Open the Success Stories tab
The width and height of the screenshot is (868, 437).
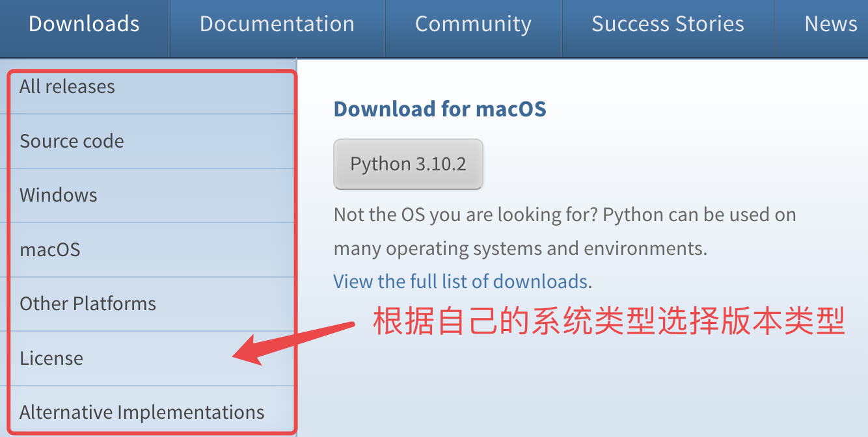668,24
